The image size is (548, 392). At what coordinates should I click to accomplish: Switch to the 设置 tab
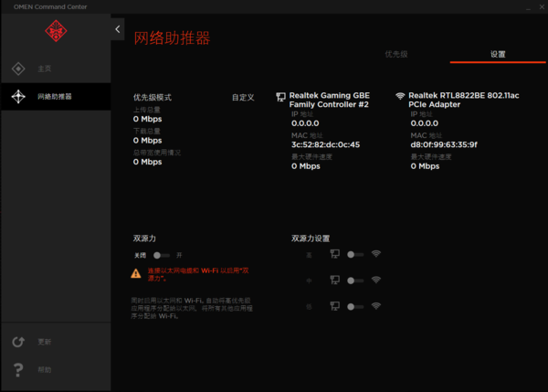[x=498, y=54]
